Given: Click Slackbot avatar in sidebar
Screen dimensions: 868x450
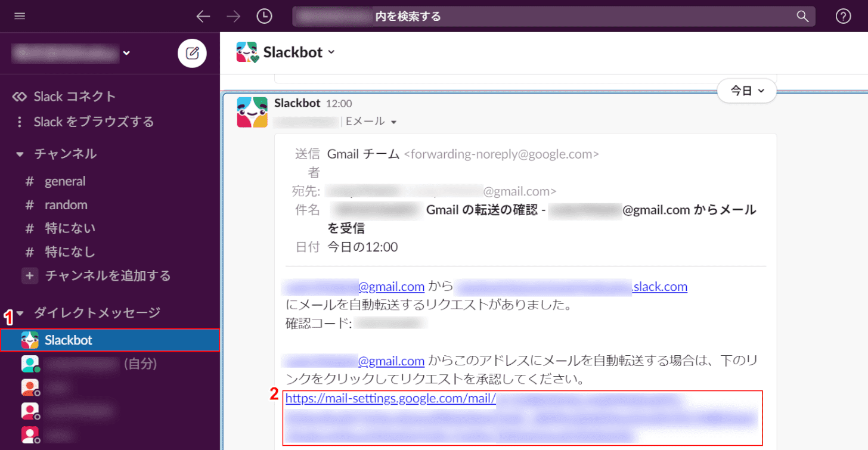Looking at the screenshot, I should pos(30,340).
